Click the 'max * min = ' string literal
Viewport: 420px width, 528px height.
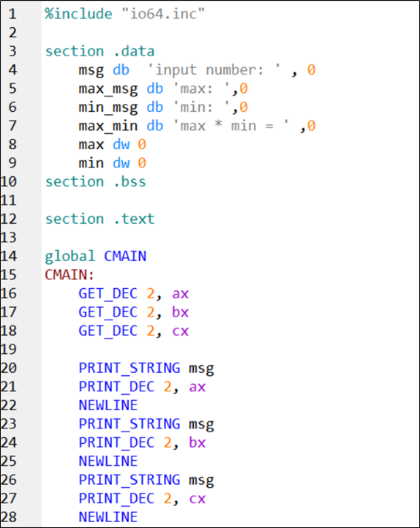click(x=231, y=126)
